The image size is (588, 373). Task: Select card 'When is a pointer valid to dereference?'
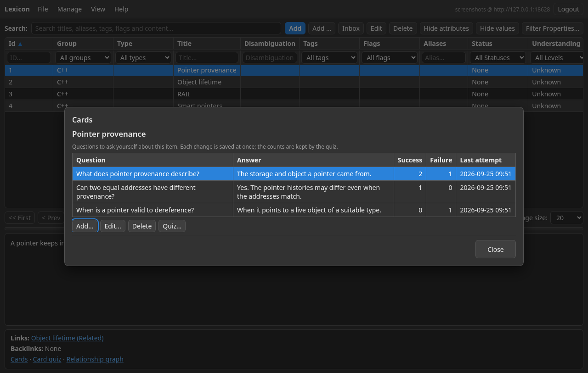pyautogui.click(x=153, y=210)
